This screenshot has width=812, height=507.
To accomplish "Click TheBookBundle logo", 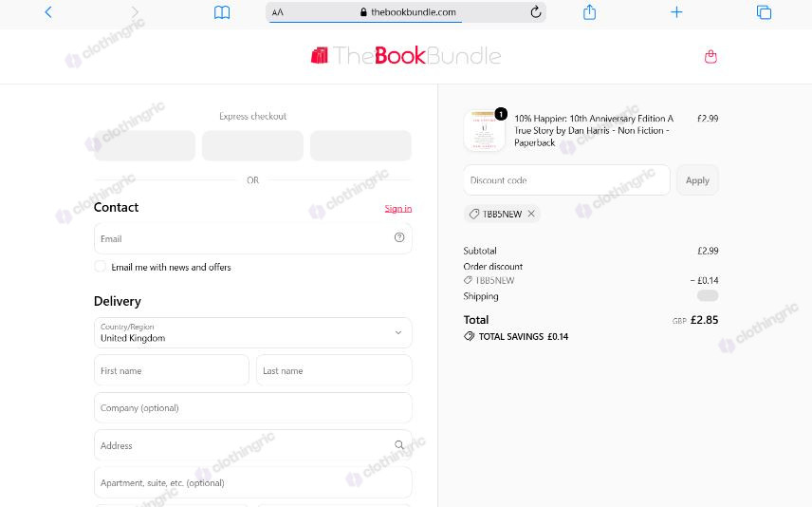I will tap(405, 55).
